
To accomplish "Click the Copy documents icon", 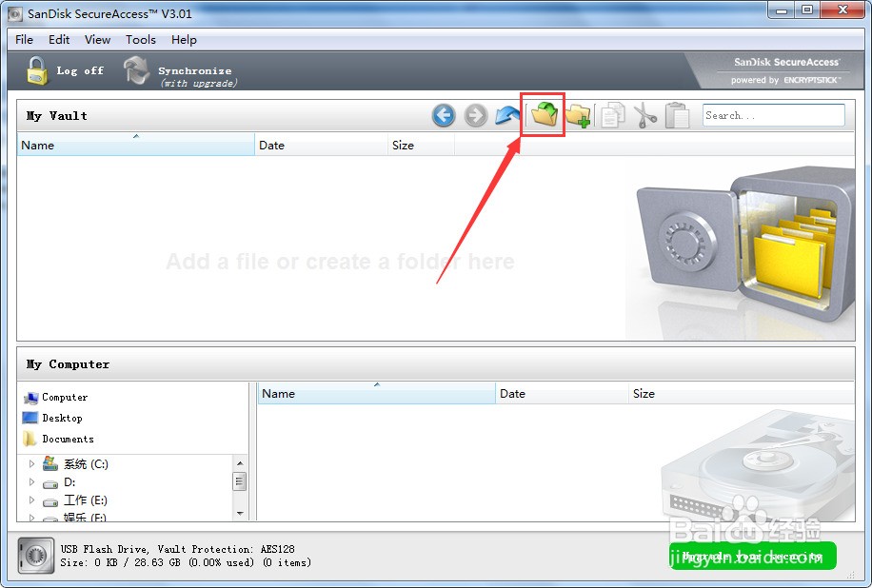I will [x=613, y=115].
